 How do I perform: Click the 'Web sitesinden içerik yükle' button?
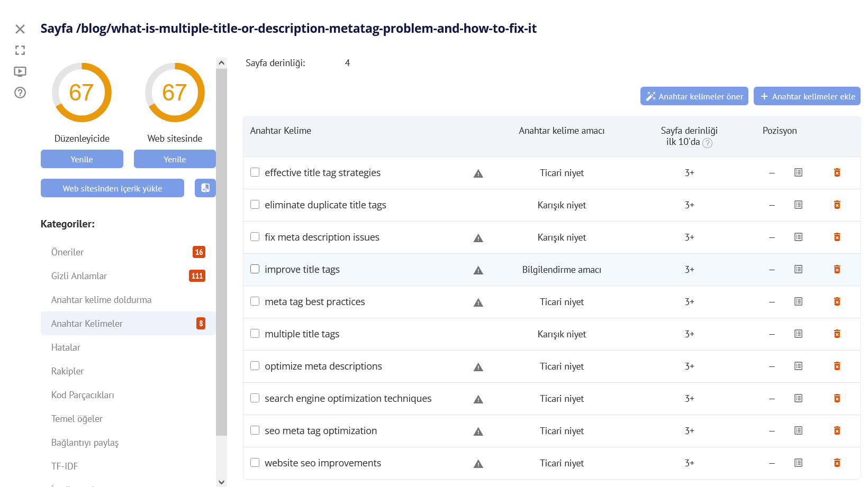pos(112,188)
